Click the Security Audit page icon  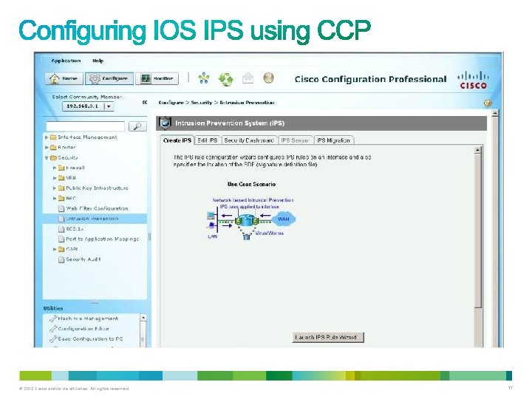point(61,259)
